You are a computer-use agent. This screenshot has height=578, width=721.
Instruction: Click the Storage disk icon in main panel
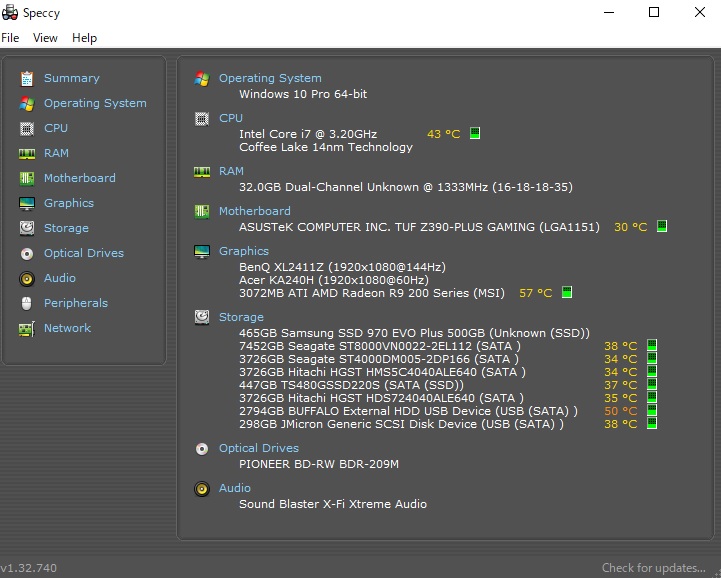click(x=202, y=317)
